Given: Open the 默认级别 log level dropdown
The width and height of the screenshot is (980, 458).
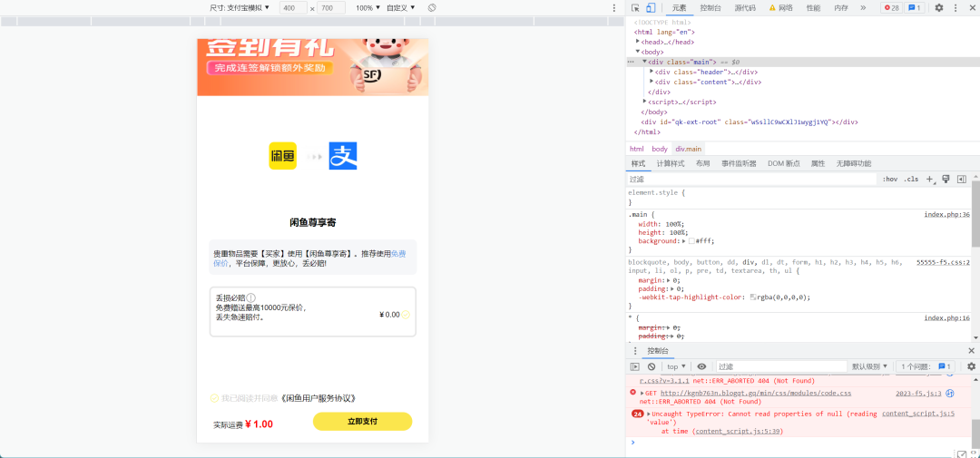Looking at the screenshot, I should pyautogui.click(x=870, y=366).
